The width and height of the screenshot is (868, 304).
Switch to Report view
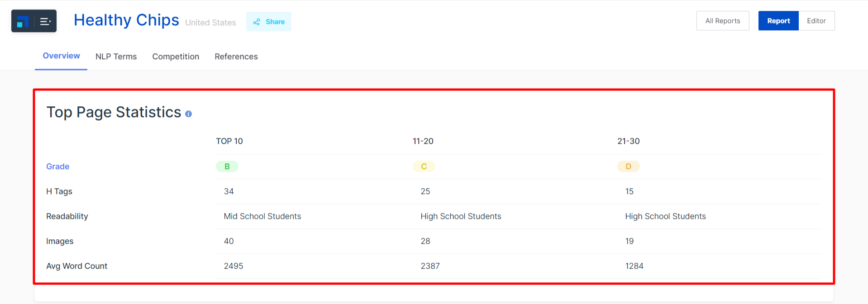(x=778, y=21)
